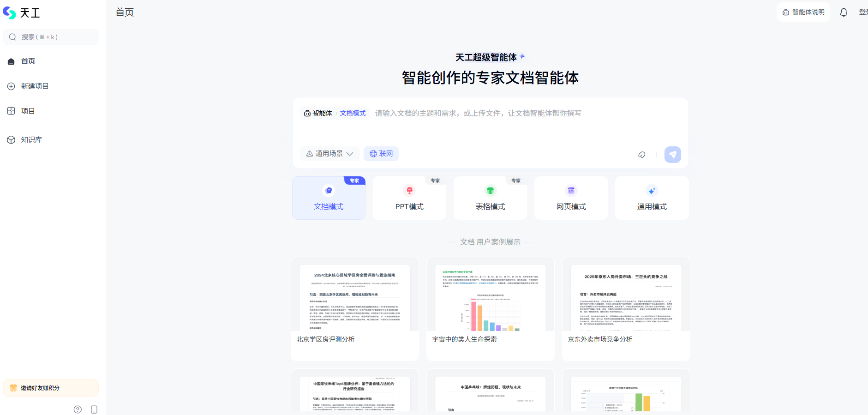Click the 文档模式 document icon
Image resolution: width=868 pixels, height=415 pixels.
click(329, 190)
